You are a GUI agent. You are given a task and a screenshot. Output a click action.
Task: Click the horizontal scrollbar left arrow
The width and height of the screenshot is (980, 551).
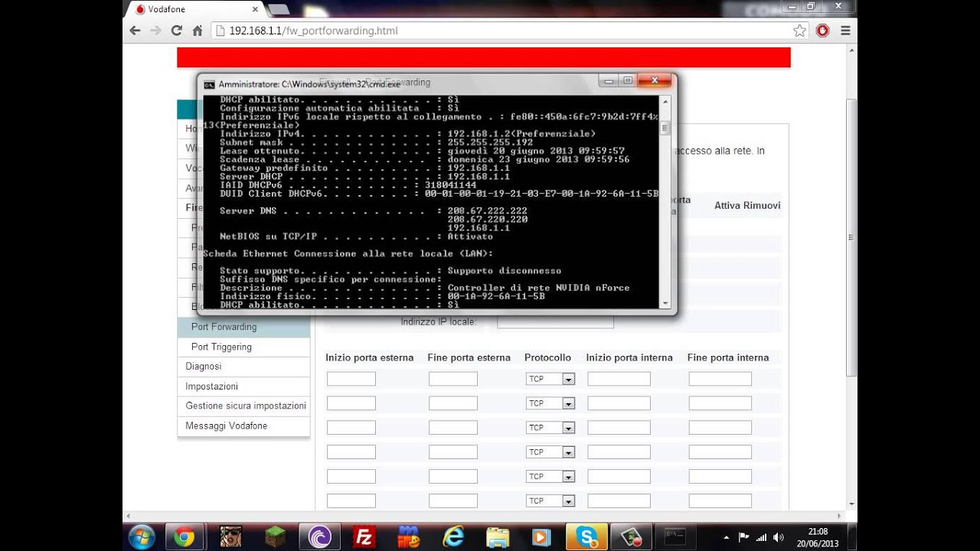129,516
